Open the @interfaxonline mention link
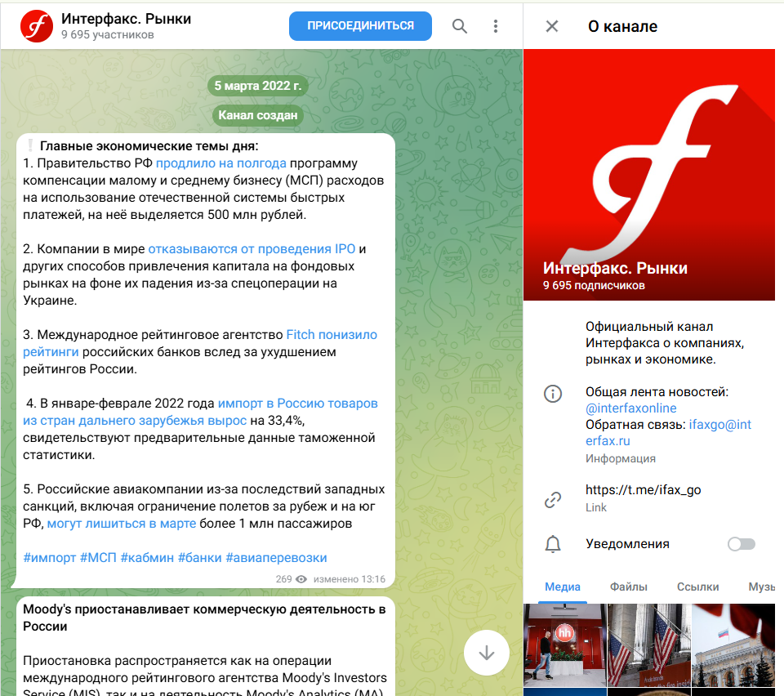 pyautogui.click(x=631, y=408)
